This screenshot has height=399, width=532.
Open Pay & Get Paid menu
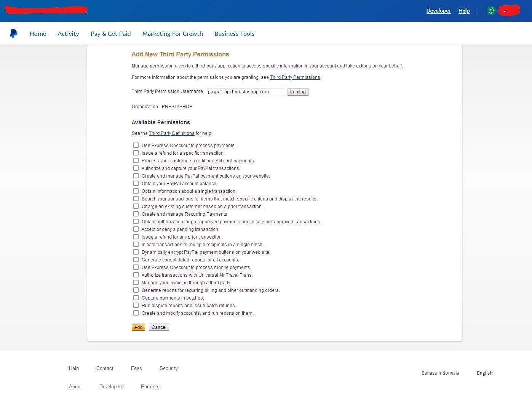click(110, 34)
